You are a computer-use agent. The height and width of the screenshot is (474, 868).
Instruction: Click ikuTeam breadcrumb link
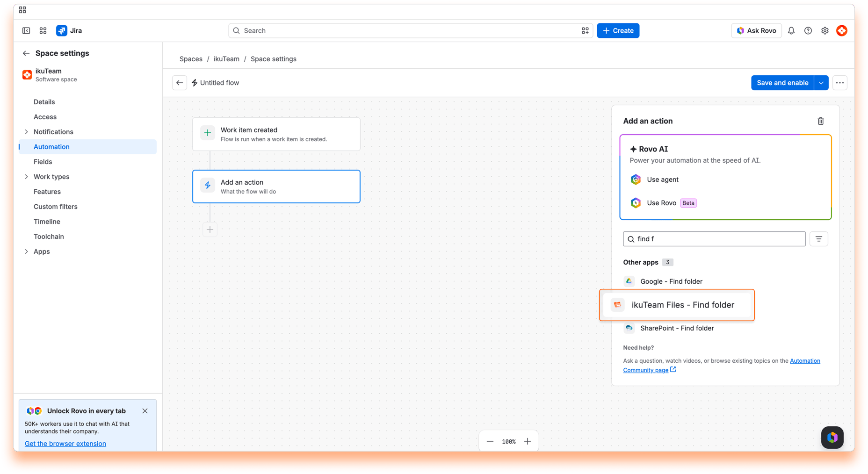pos(226,59)
